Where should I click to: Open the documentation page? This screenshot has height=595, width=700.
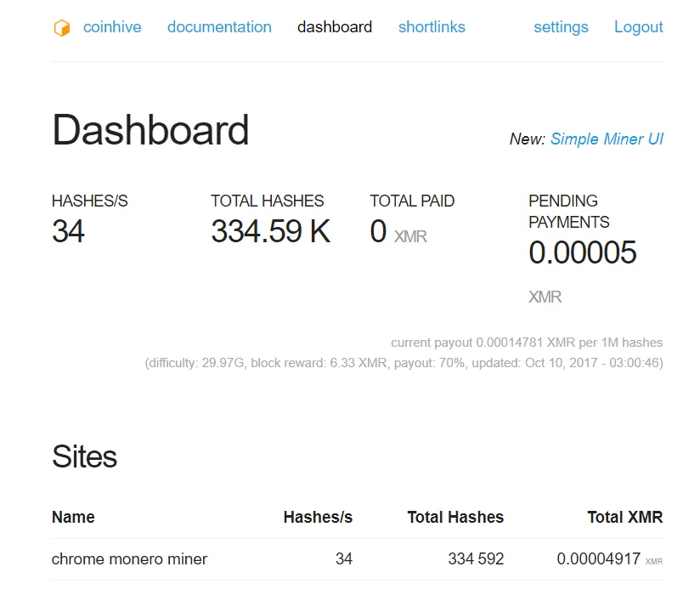coord(219,27)
